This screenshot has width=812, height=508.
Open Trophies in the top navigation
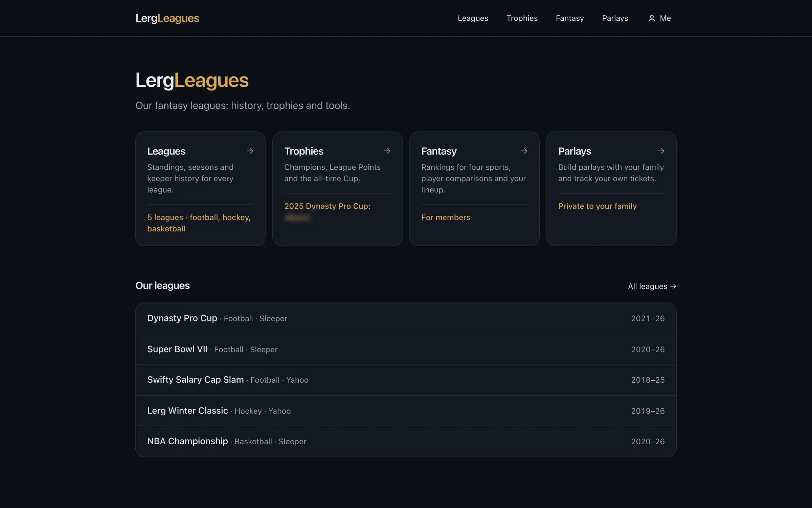(x=522, y=18)
